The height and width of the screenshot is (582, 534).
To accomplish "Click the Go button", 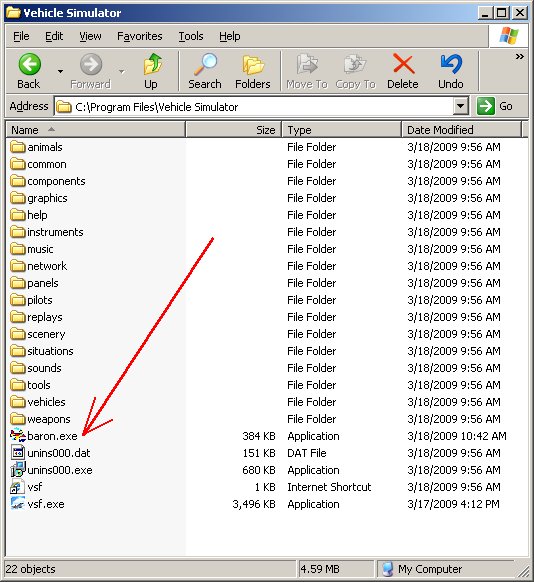I will (x=495, y=107).
